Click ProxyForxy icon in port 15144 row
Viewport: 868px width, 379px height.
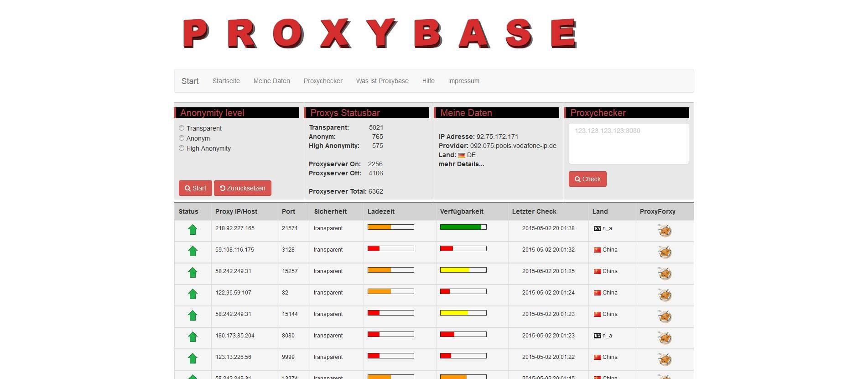pos(665,316)
